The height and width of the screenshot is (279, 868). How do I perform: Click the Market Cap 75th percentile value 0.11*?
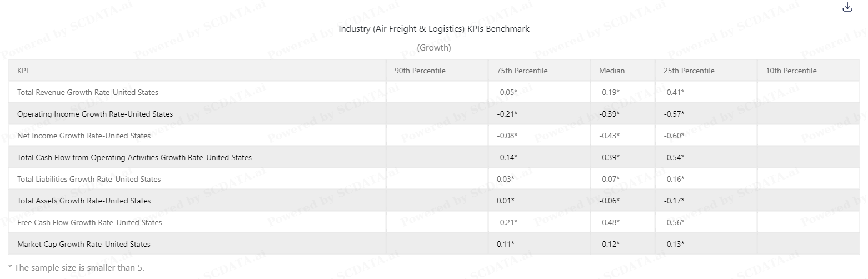tap(506, 244)
